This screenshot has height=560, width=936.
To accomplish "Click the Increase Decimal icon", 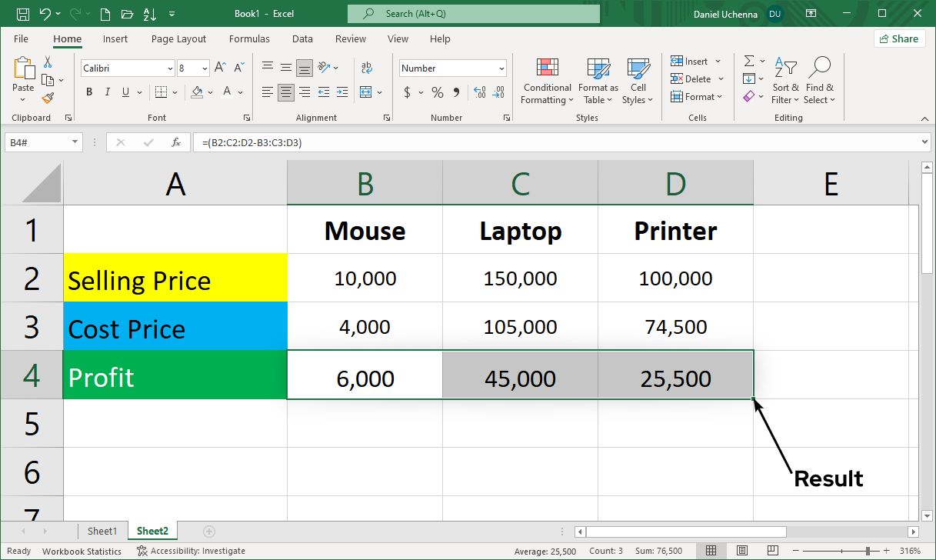I will (481, 91).
